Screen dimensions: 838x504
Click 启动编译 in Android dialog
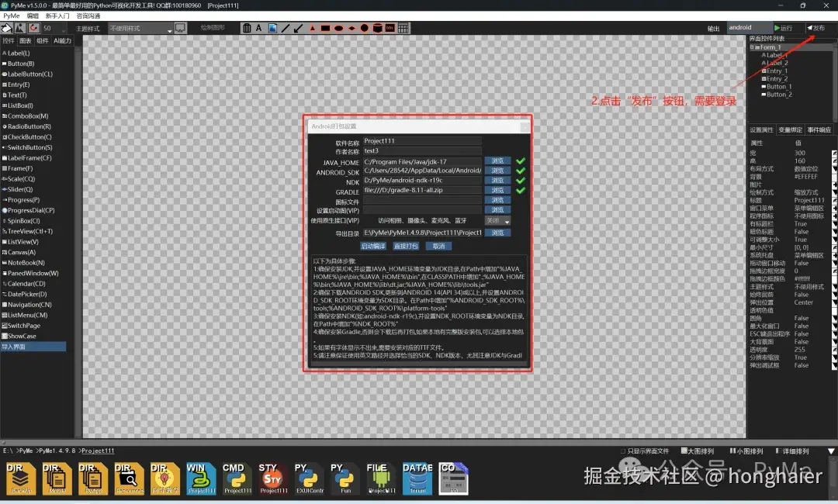tap(373, 246)
